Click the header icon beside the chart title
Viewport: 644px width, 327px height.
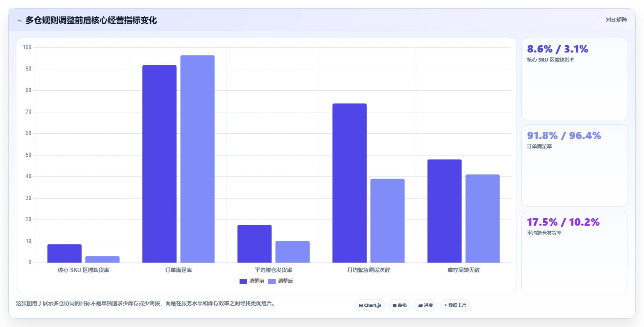pyautogui.click(x=19, y=21)
